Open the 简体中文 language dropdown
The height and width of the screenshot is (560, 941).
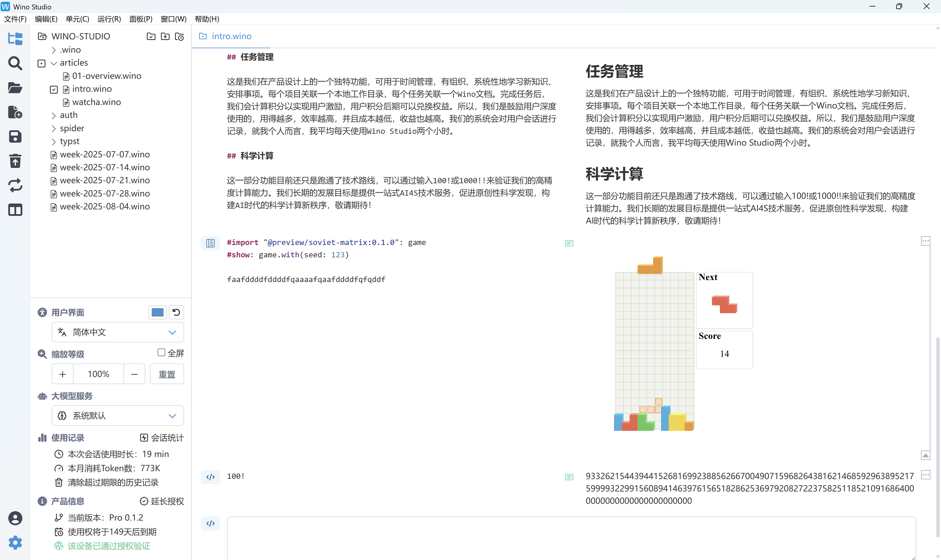pyautogui.click(x=117, y=332)
